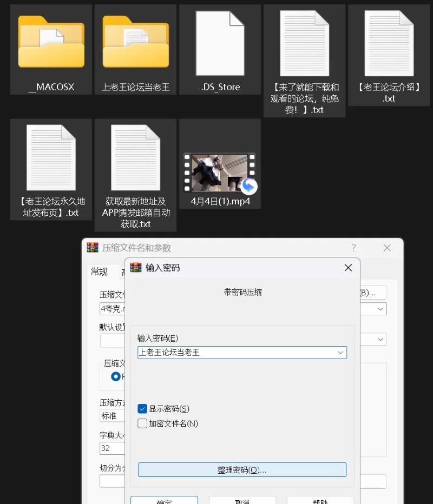This screenshot has height=504, width=433.
Task: Select the __MACOSX folder icon
Action: pos(51,43)
